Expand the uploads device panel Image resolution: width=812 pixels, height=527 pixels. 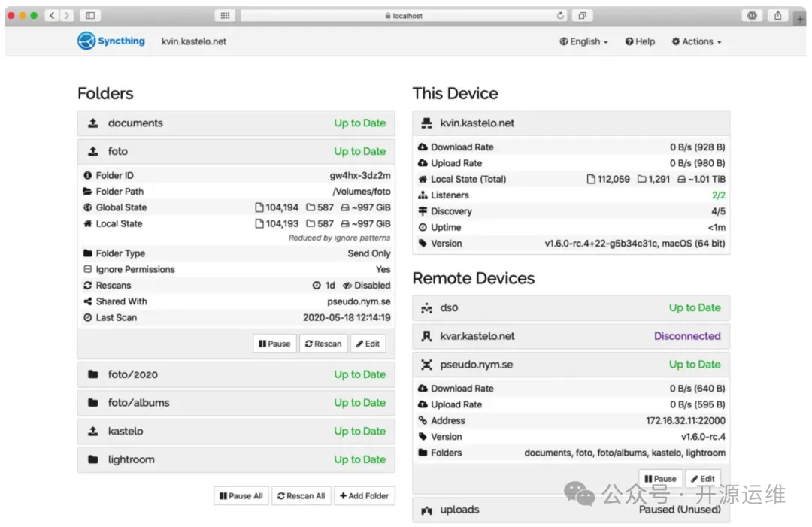pyautogui.click(x=571, y=510)
